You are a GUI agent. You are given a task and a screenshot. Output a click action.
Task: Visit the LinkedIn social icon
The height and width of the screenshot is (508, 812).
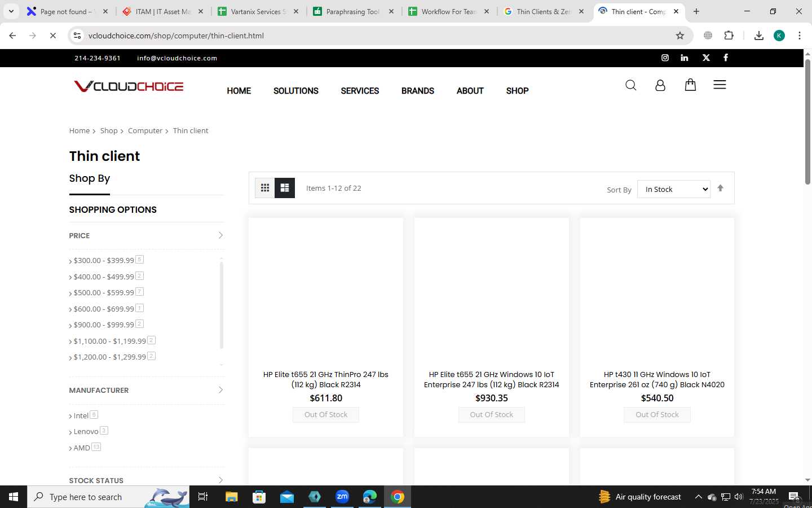pyautogui.click(x=685, y=58)
